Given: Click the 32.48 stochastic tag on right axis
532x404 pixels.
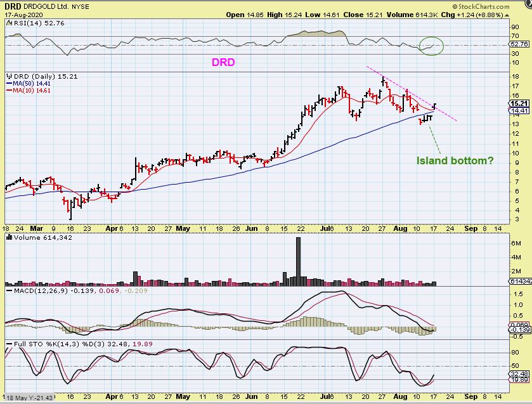Looking at the screenshot, I should [x=519, y=374].
